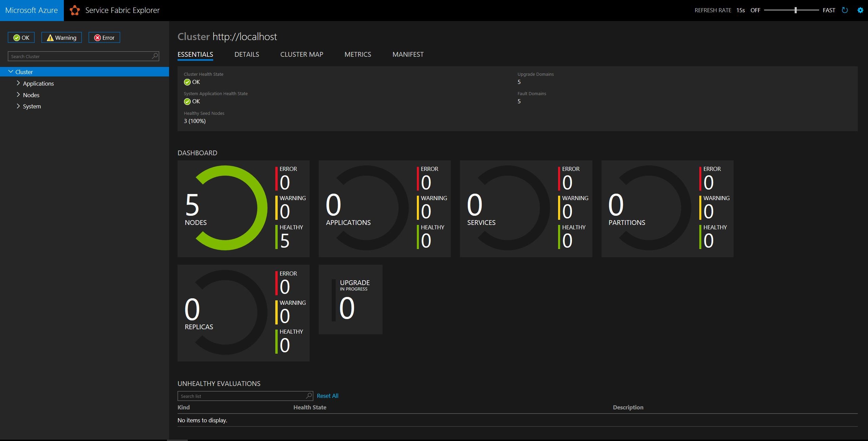Expand the Applications tree node

pos(18,83)
